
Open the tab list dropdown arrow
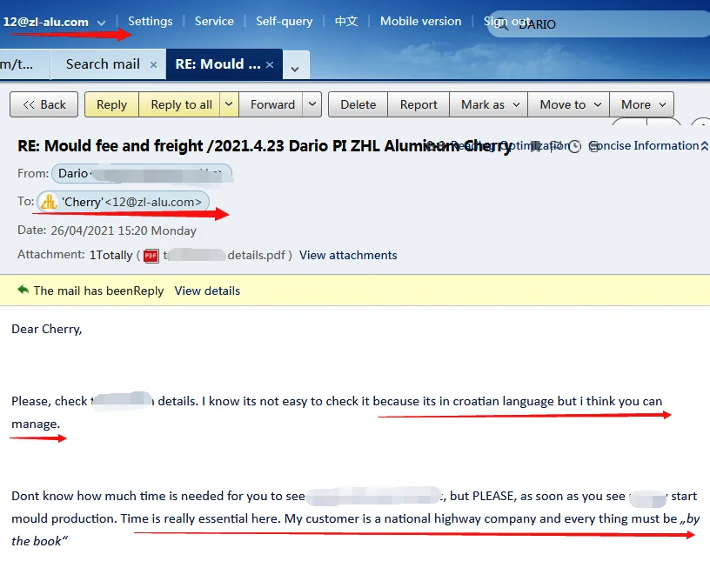(x=295, y=69)
